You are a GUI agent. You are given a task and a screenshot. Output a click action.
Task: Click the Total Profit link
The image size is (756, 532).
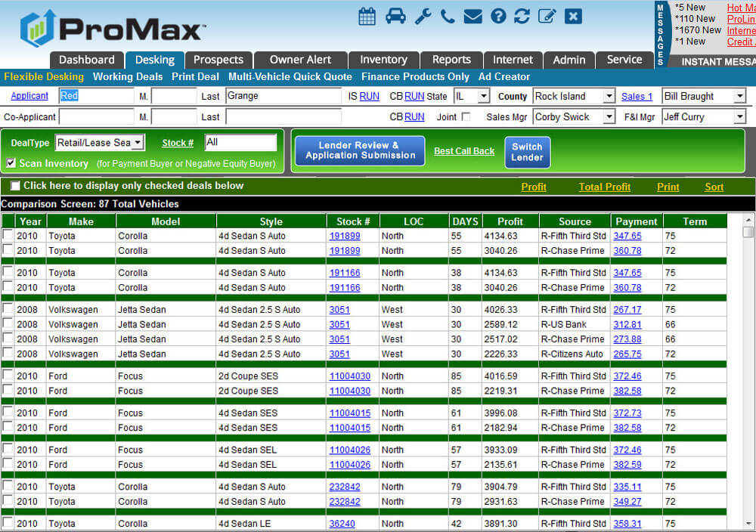tap(605, 187)
